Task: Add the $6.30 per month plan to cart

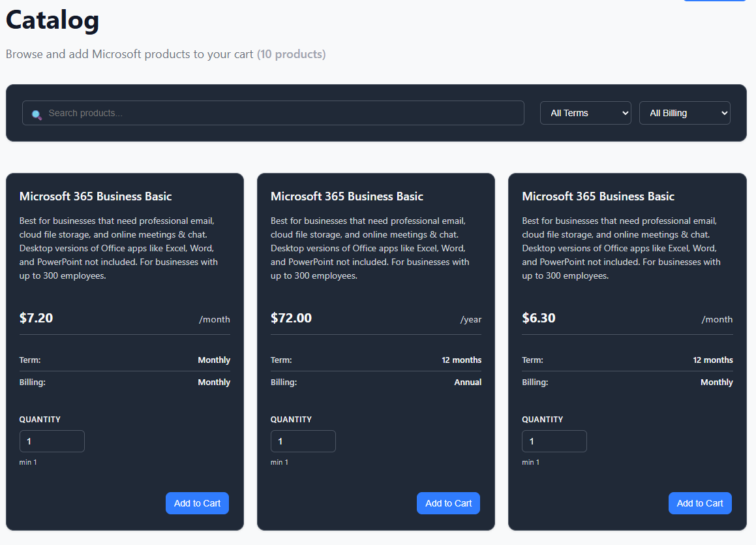Action: 700,503
